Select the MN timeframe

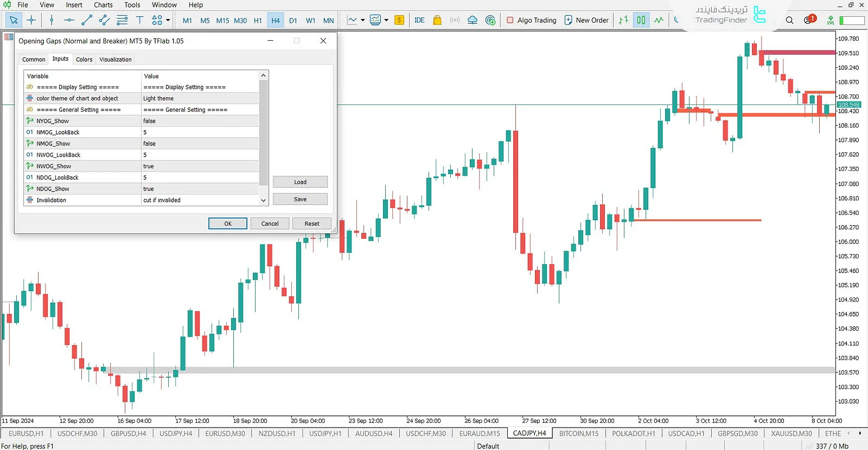point(328,21)
